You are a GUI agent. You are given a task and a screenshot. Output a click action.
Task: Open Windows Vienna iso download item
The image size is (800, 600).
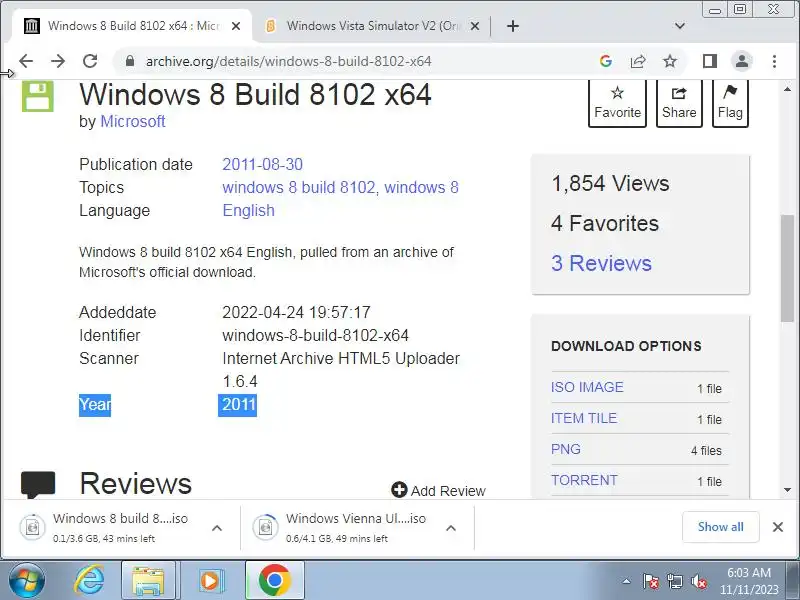tap(345, 528)
